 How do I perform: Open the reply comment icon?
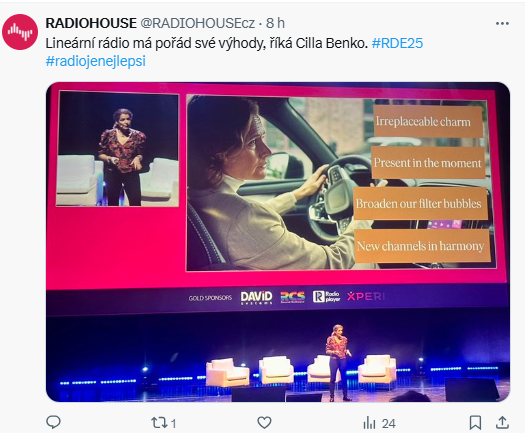[x=53, y=422]
